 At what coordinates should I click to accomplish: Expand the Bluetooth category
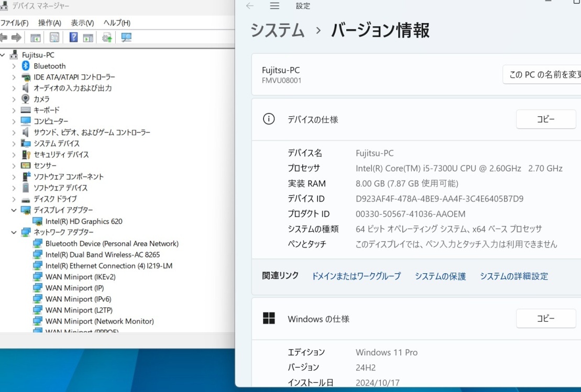pos(14,66)
